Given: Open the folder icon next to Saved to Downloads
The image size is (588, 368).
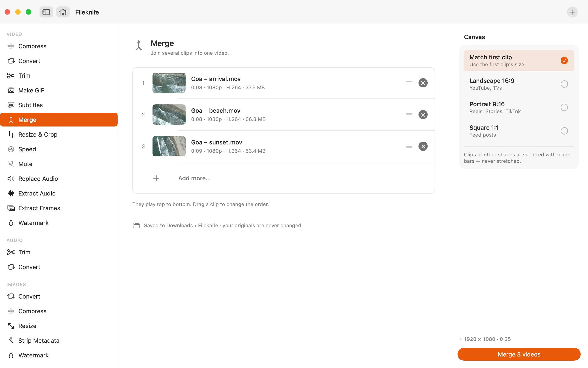Looking at the screenshot, I should click(x=136, y=225).
